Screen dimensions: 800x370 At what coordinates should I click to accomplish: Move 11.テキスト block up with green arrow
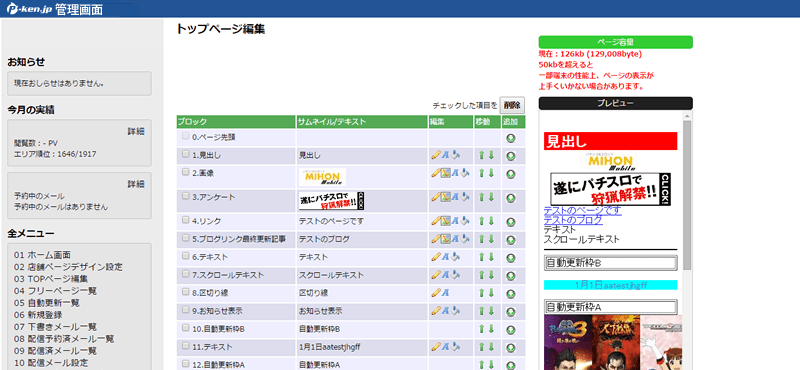point(481,347)
